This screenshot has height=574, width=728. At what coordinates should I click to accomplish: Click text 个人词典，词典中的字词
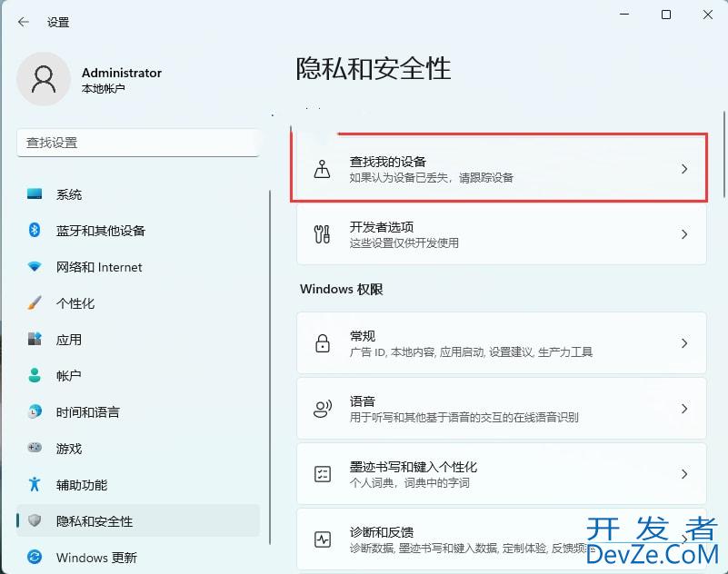(410, 483)
